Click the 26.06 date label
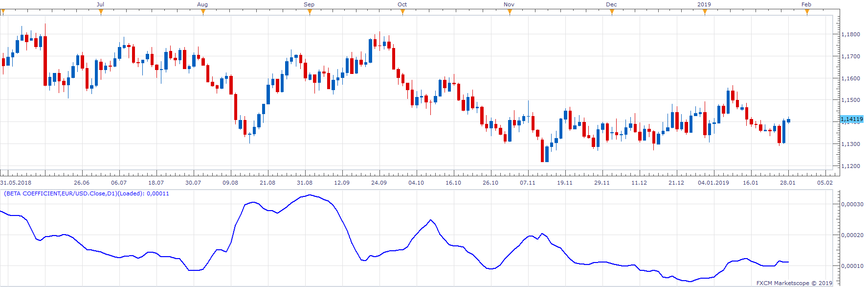This screenshot has height=287, width=868. [x=82, y=183]
